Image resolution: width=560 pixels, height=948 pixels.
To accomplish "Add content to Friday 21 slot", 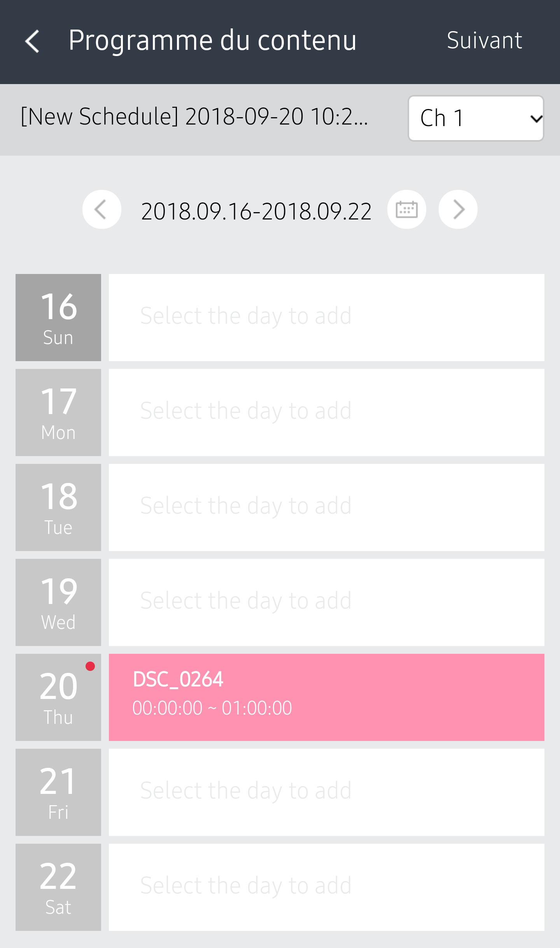I will [327, 792].
